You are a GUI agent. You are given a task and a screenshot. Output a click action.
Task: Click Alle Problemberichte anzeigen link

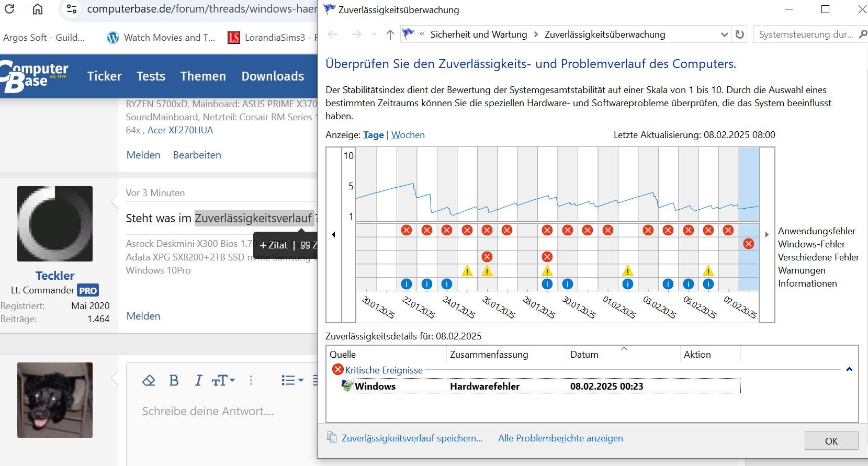point(560,438)
